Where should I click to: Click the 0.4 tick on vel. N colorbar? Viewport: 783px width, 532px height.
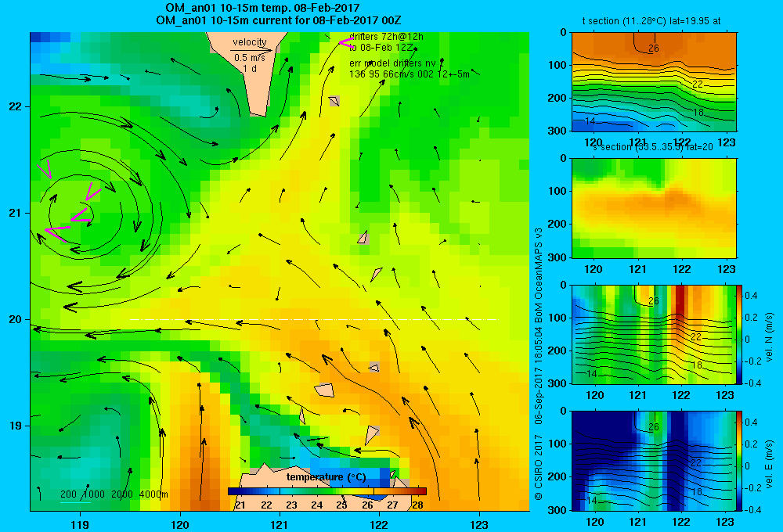click(x=751, y=296)
